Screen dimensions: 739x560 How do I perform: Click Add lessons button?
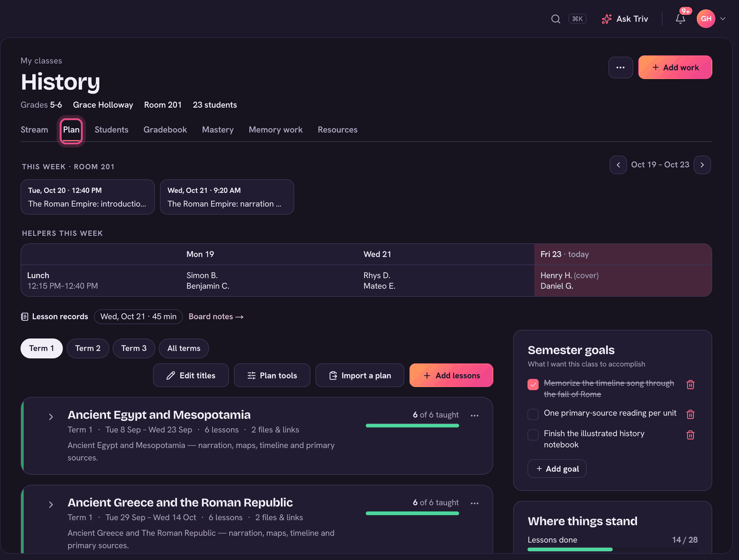(x=452, y=376)
